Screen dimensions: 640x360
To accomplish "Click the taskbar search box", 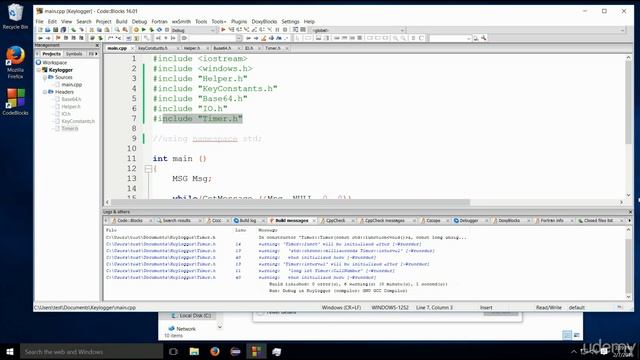I will [x=91, y=351].
